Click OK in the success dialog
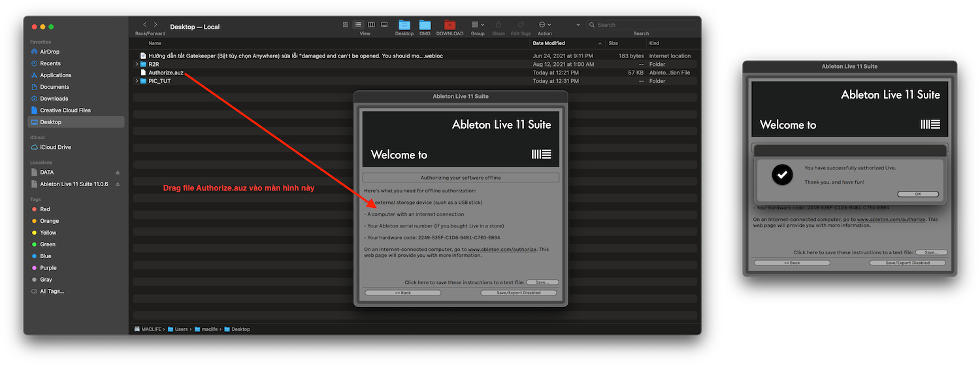This screenshot has width=980, height=366. 918,194
